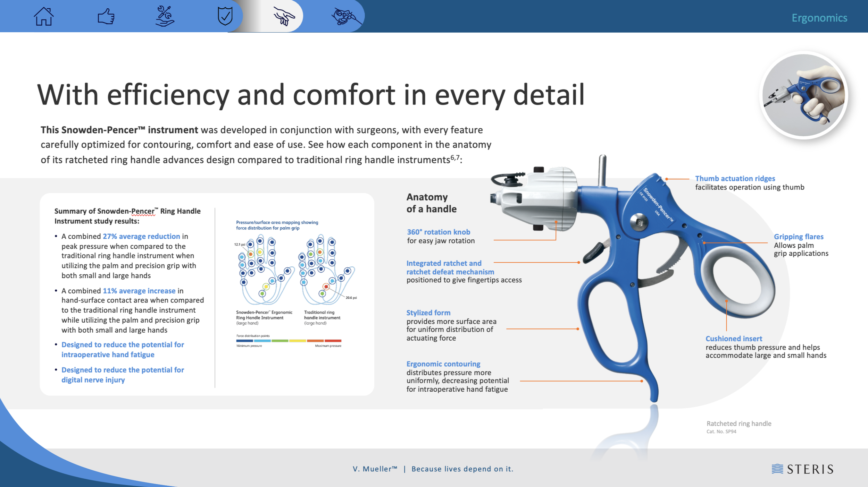Select Integrated ratchet and ratchet defeat mechanism
The height and width of the screenshot is (487, 868).
tap(450, 267)
